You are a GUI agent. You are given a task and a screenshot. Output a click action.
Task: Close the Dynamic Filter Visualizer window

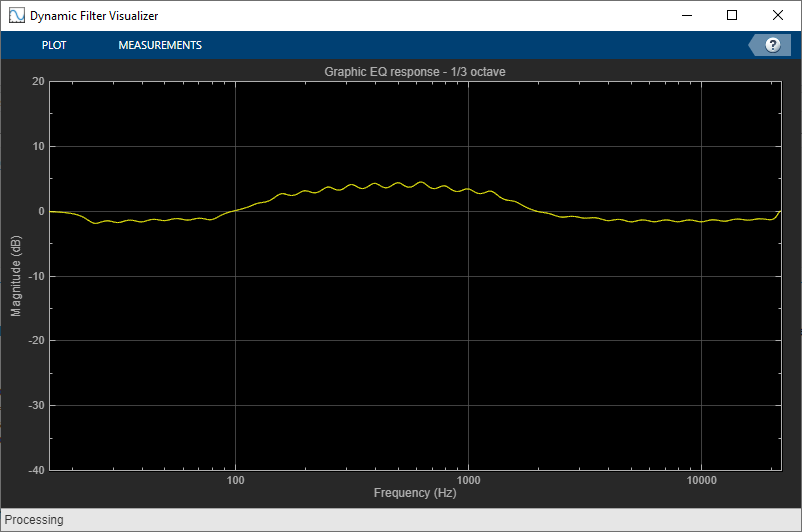coord(777,15)
